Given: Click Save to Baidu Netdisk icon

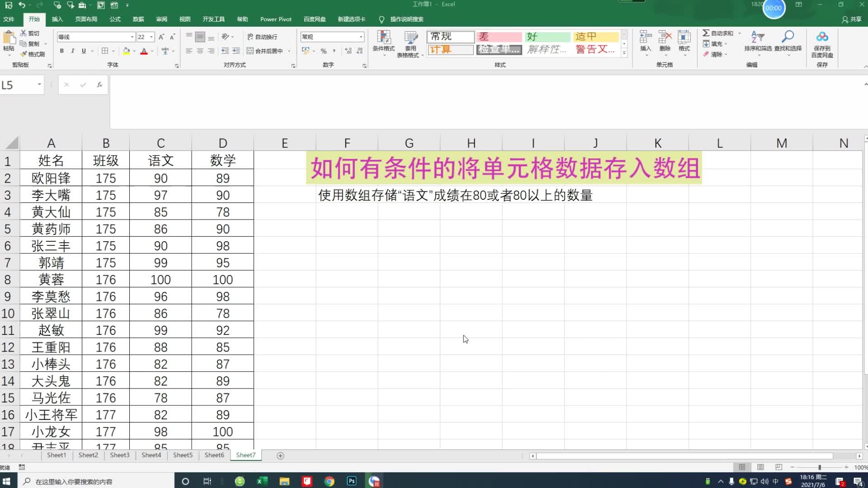Looking at the screenshot, I should [x=822, y=37].
